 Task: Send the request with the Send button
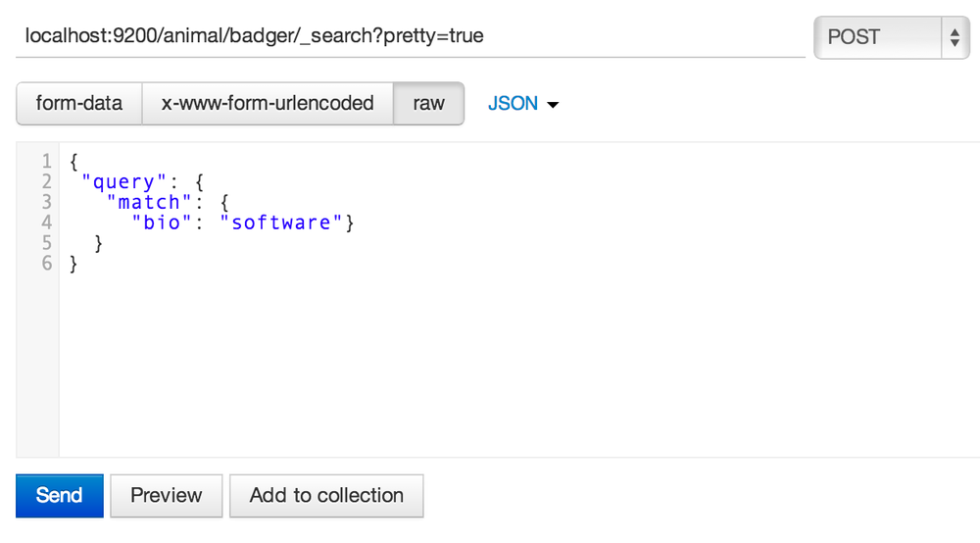59,495
